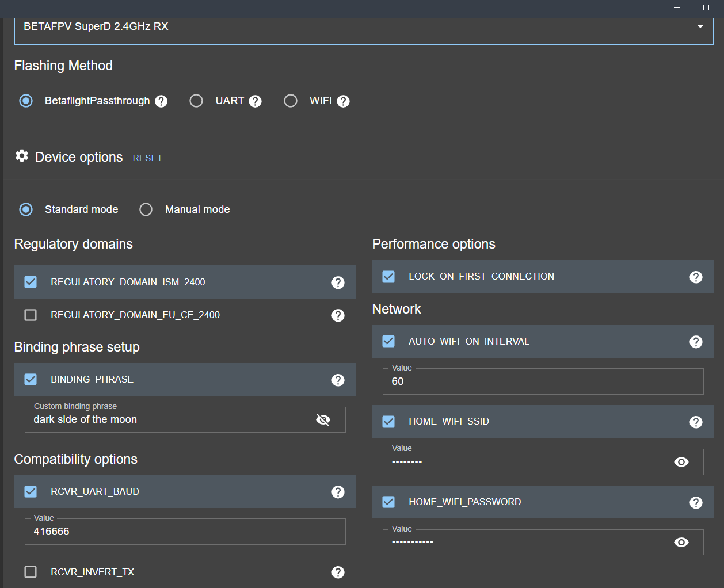Choose the UART flashing method
This screenshot has width=724, height=588.
196,101
